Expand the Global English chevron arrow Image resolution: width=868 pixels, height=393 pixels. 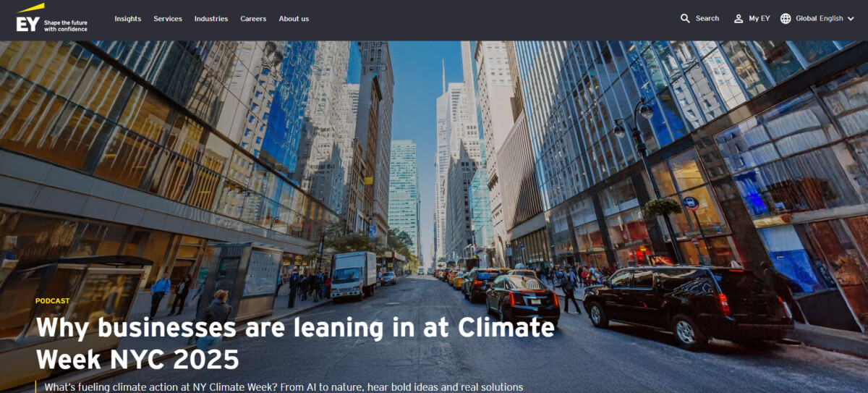(x=851, y=19)
